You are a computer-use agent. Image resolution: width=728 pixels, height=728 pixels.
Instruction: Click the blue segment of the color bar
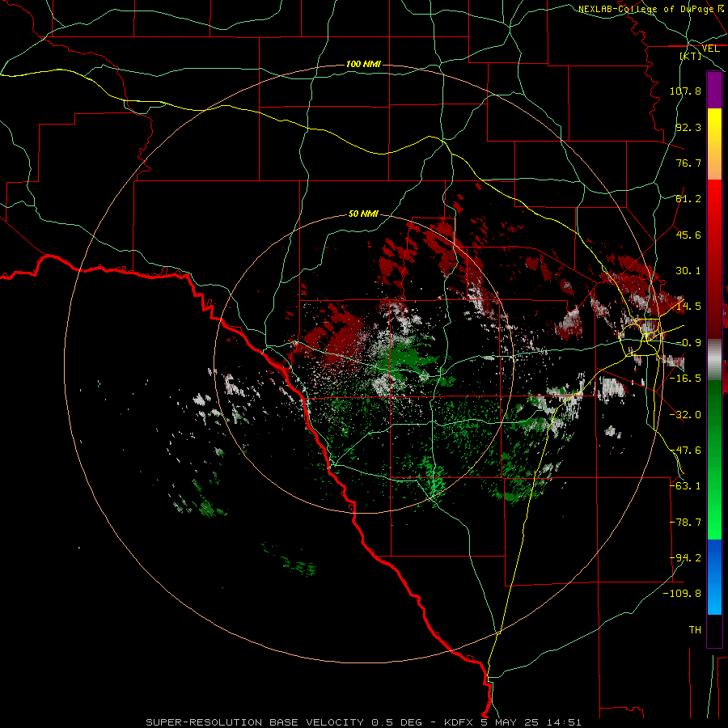[714, 577]
